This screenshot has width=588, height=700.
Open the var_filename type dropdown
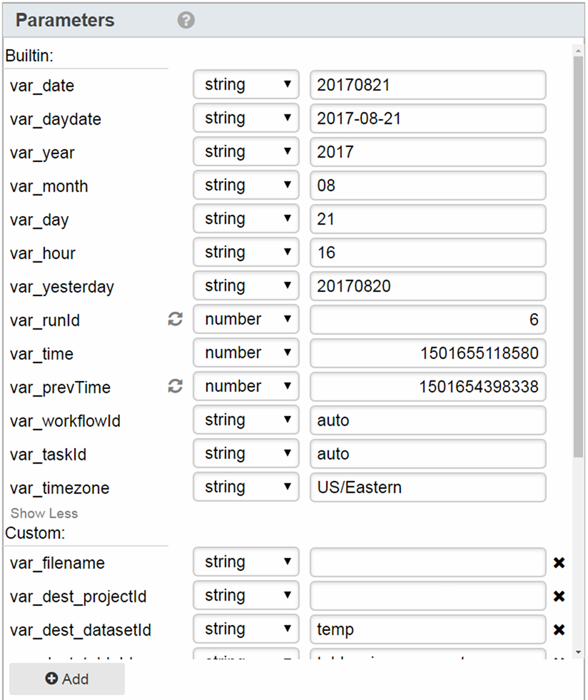click(245, 562)
